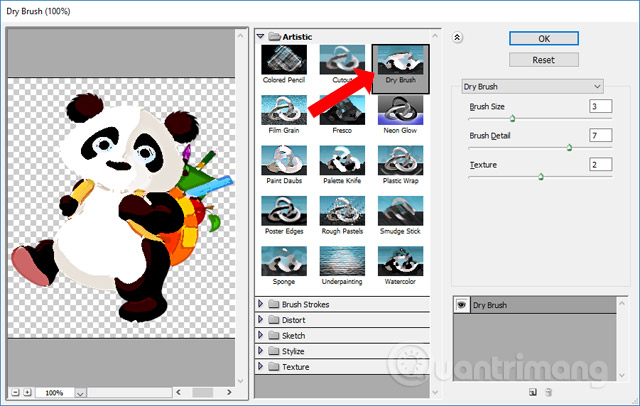Click the zoom in plus button
The width and height of the screenshot is (640, 406).
click(27, 393)
